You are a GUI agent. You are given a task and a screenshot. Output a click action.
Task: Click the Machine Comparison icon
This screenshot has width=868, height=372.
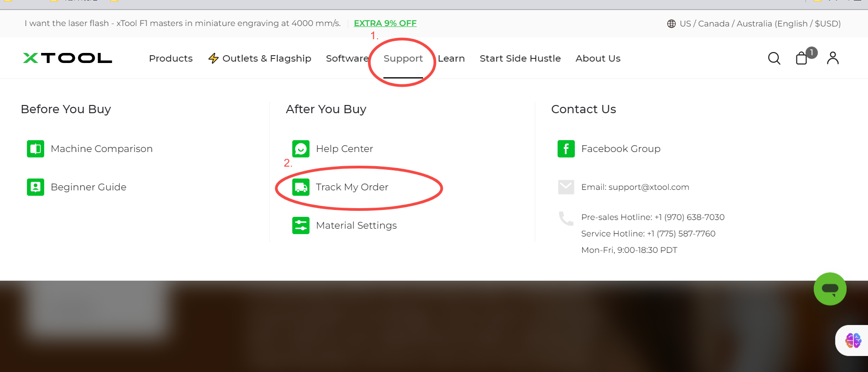click(36, 149)
